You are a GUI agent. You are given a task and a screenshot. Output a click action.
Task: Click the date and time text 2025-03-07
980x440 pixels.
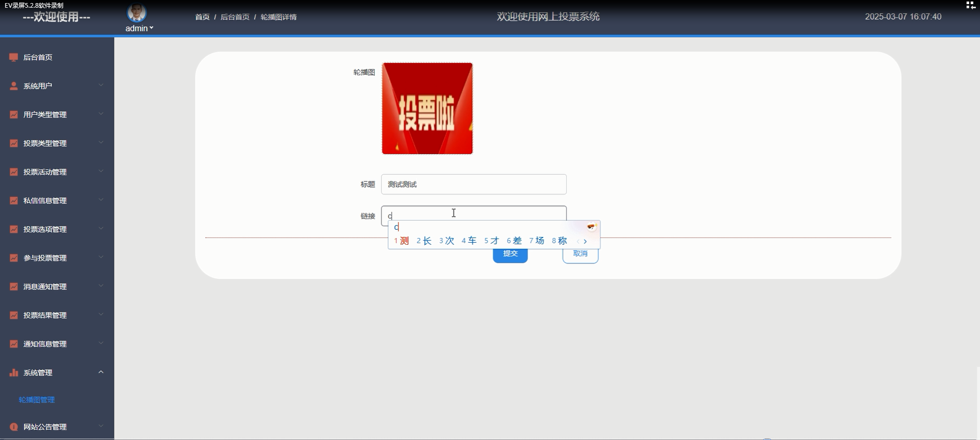[x=903, y=16]
